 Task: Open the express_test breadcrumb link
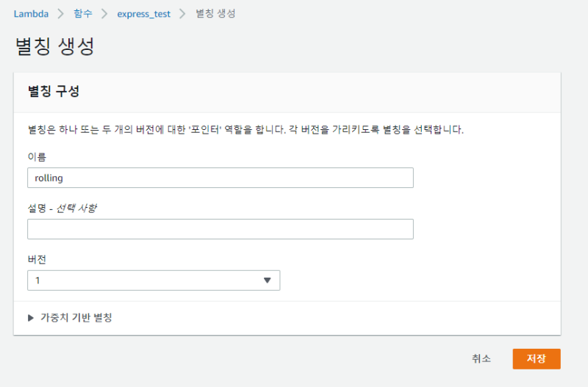[x=143, y=14]
